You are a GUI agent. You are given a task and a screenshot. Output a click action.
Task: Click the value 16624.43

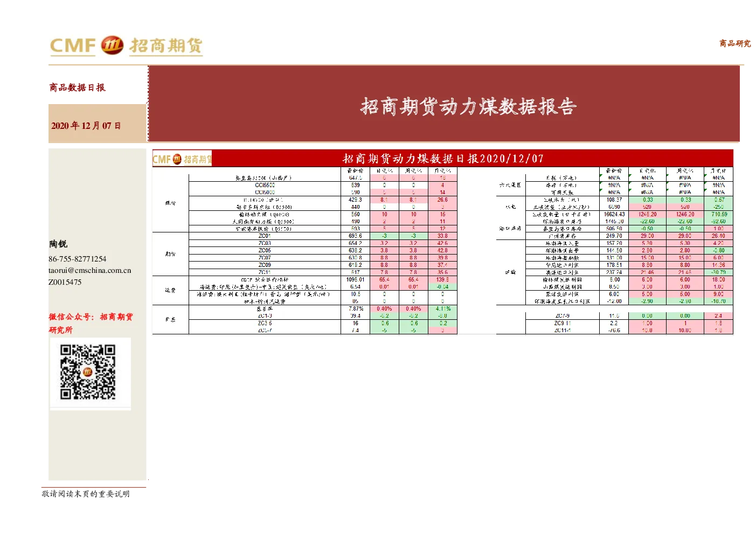tap(614, 214)
